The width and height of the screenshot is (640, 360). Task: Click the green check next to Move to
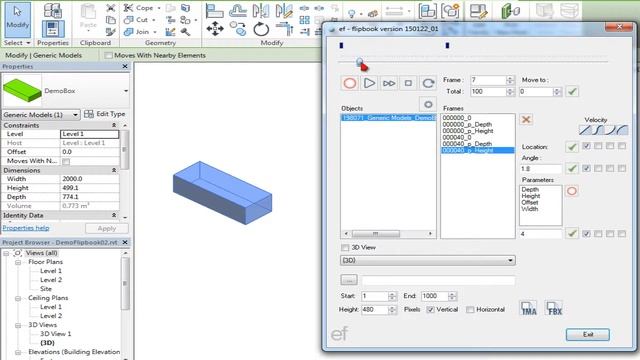[x=572, y=91]
